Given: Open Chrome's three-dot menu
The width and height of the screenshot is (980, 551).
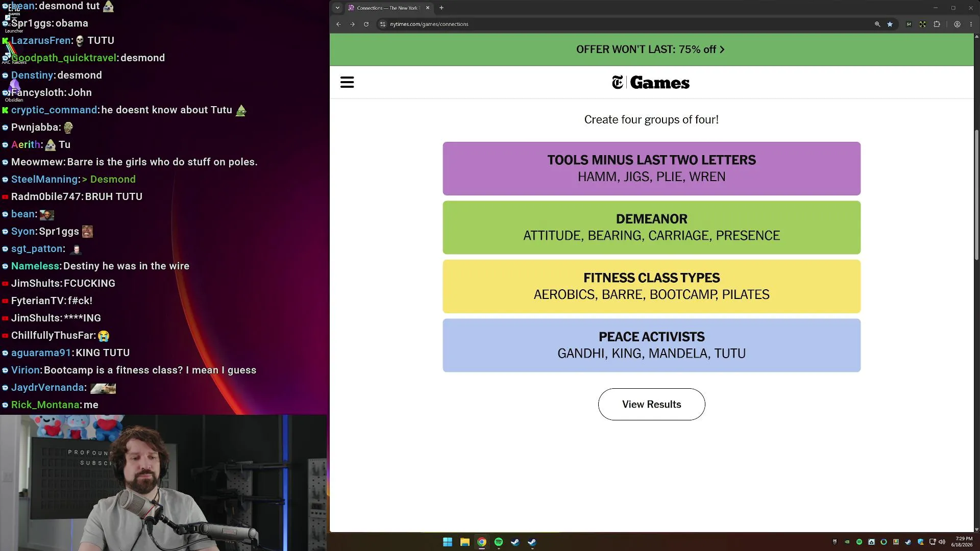Looking at the screenshot, I should [971, 24].
